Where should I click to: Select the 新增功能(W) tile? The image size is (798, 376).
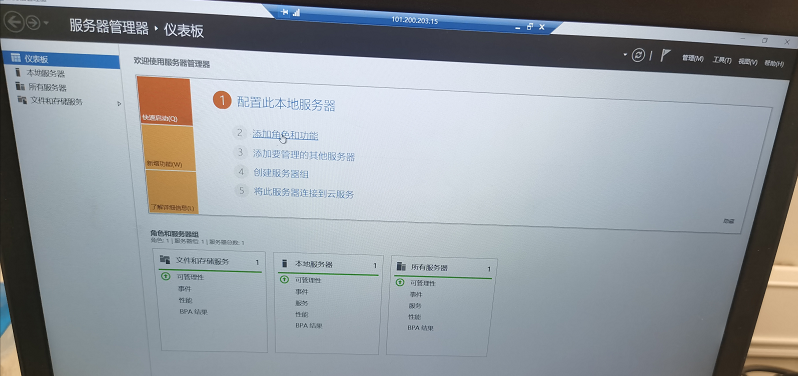point(169,148)
